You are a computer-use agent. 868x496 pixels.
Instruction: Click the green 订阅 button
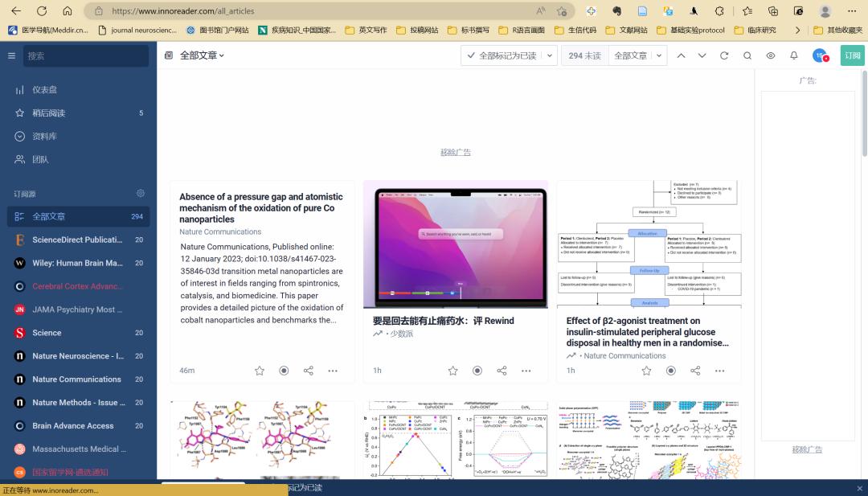click(852, 55)
